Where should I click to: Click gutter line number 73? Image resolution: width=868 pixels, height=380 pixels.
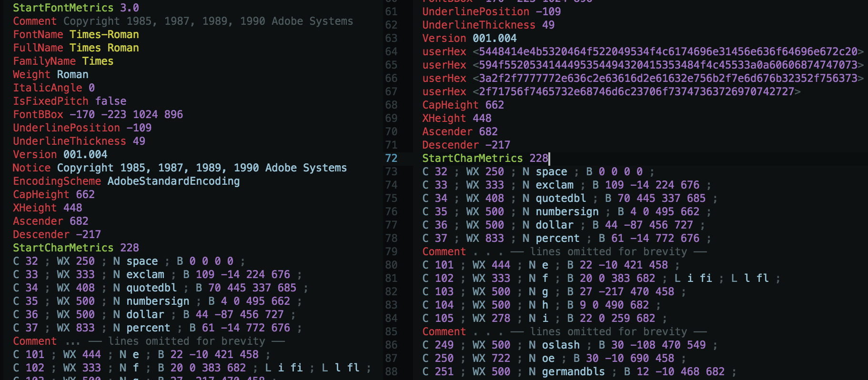(x=391, y=171)
